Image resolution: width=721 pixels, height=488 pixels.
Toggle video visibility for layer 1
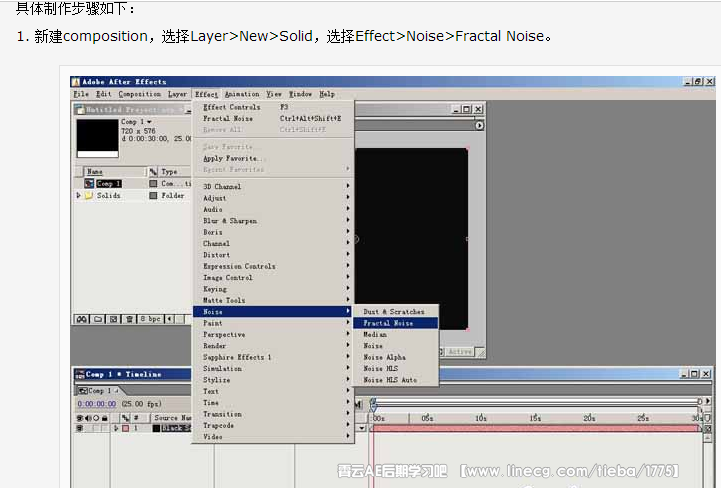coord(79,428)
